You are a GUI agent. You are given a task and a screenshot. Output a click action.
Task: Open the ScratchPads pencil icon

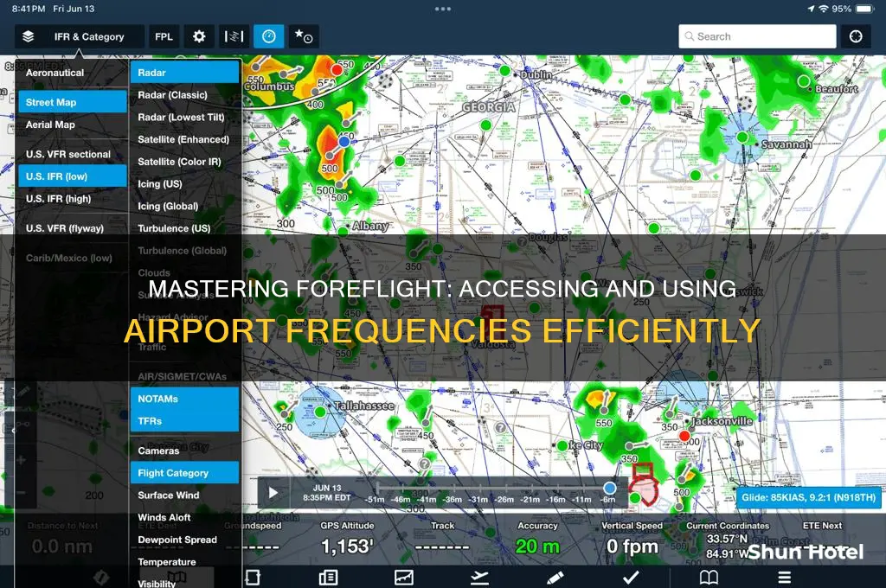click(555, 578)
